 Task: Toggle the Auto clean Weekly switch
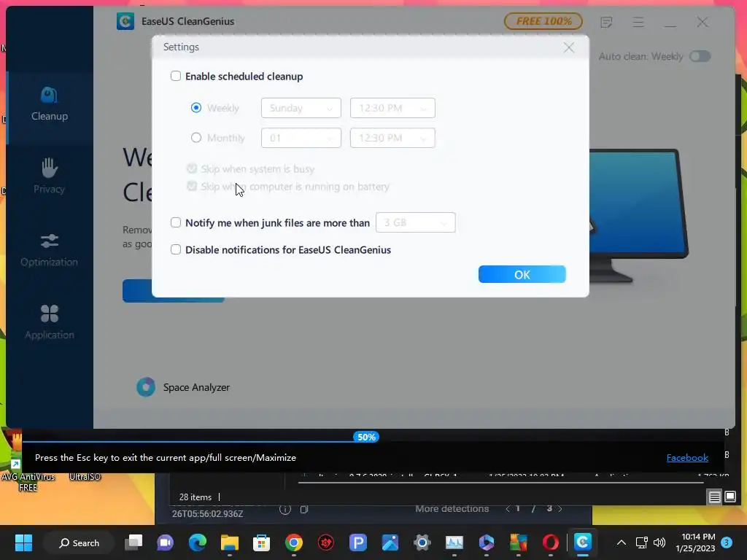tap(700, 56)
